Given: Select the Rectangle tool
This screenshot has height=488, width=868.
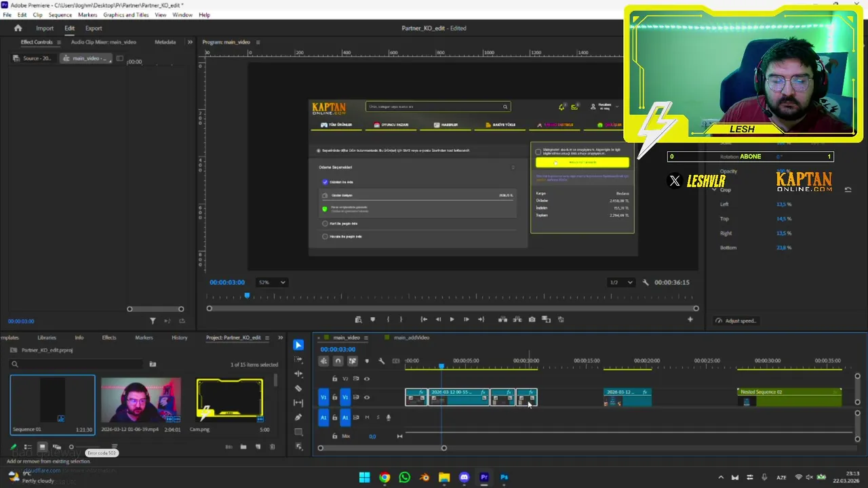Looking at the screenshot, I should [x=298, y=432].
